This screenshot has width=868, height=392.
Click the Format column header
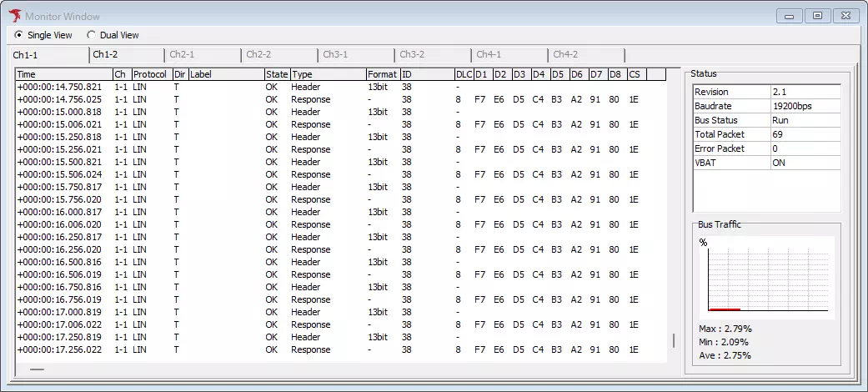(383, 74)
